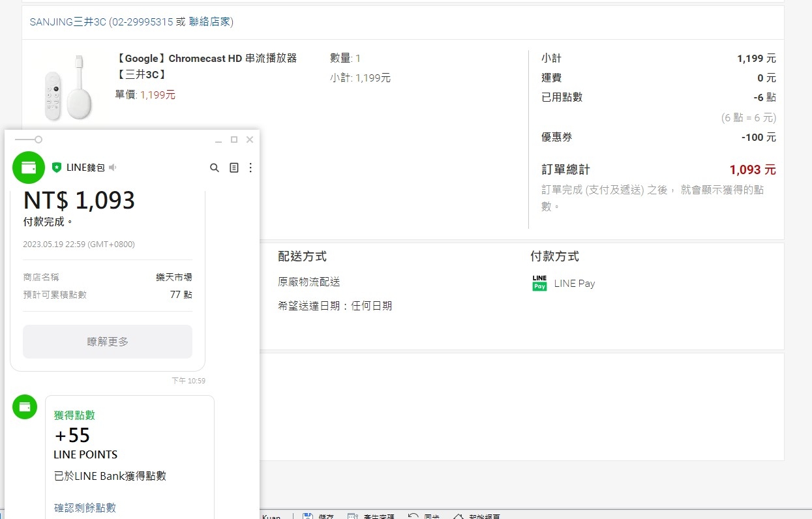Click the +55 points earned value
The height and width of the screenshot is (519, 812).
point(72,435)
